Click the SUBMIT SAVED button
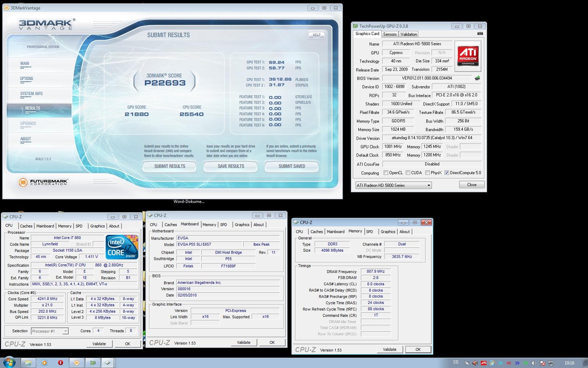Viewport: 588px width, 368px height. click(292, 166)
